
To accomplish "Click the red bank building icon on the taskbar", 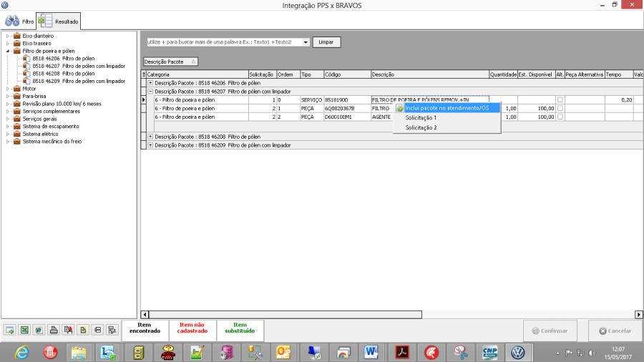I will pos(50,352).
